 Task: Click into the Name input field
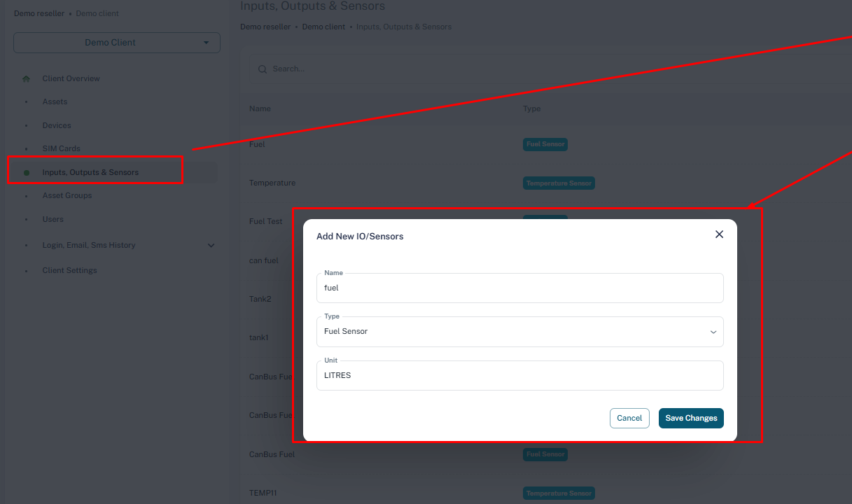[x=519, y=288]
